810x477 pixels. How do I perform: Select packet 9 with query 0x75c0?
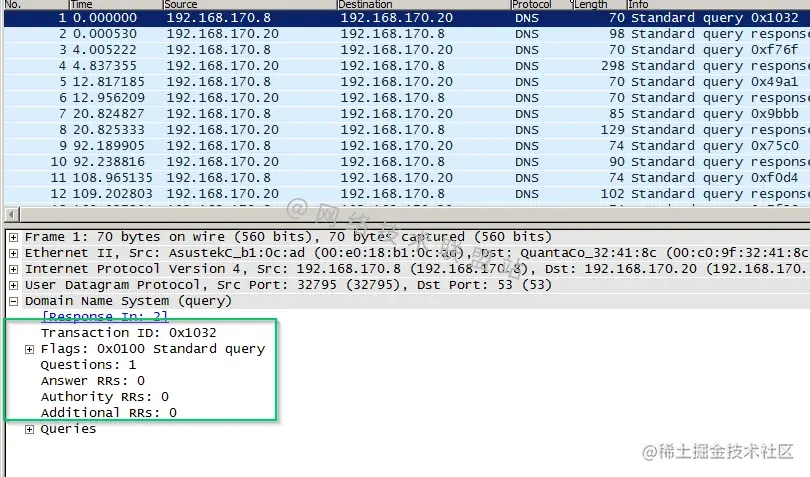[x=407, y=146]
